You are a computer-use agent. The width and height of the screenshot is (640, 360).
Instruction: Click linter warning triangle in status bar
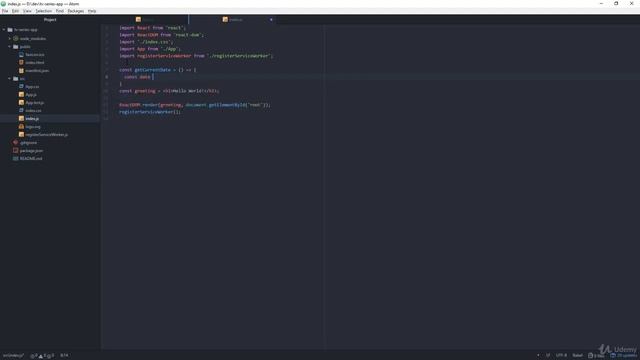41,356
